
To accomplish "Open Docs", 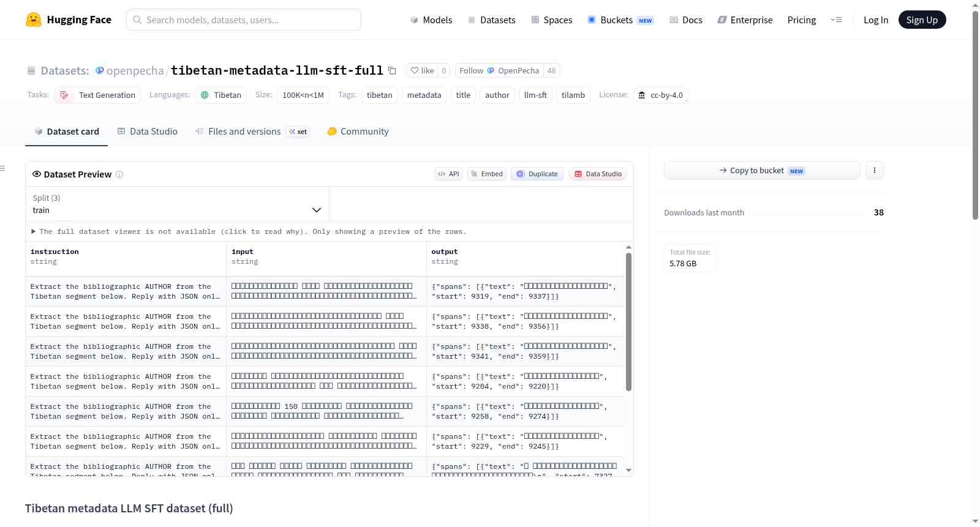I will 686,20.
